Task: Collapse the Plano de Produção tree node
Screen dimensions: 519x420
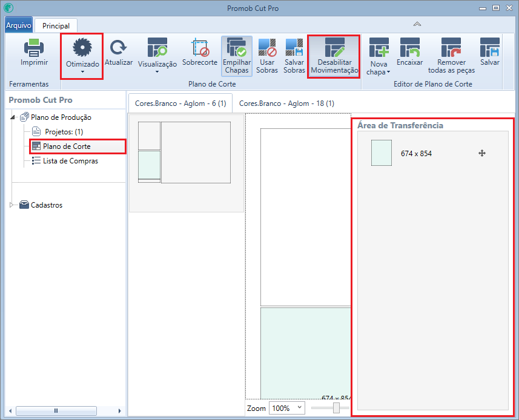Action: coord(13,117)
